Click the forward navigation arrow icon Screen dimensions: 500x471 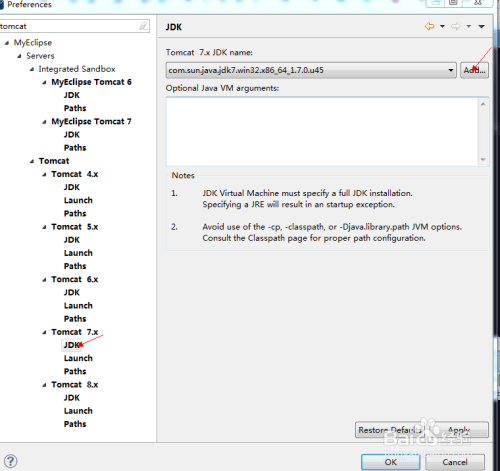click(455, 26)
